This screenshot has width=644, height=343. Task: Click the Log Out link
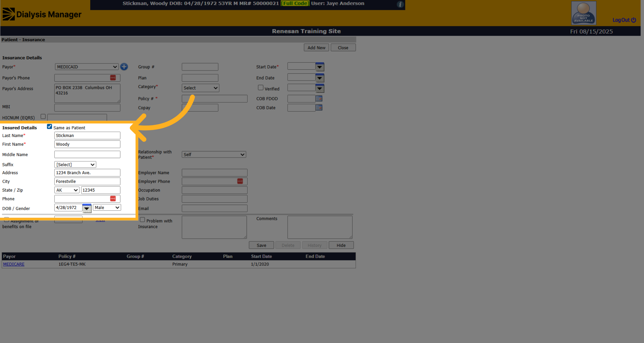[624, 20]
